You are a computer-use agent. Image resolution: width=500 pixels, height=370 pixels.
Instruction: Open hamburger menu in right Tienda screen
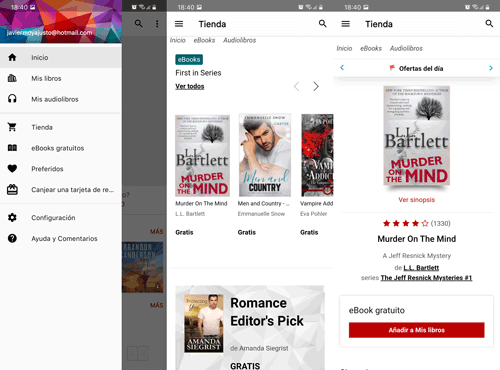tap(346, 24)
